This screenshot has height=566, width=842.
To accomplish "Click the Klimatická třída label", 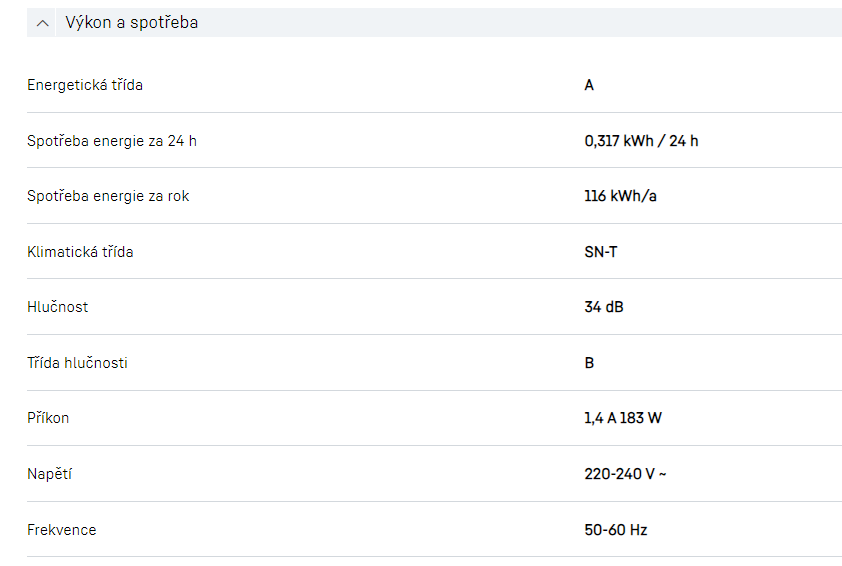I will (80, 252).
